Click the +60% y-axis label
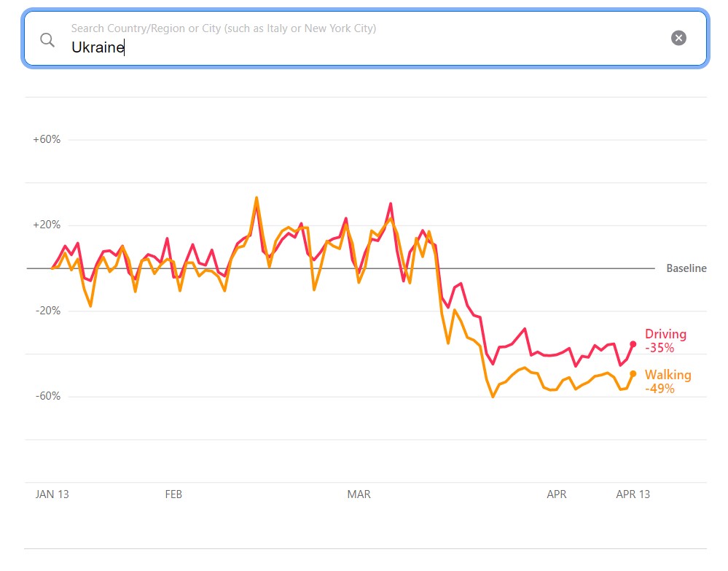728x571 pixels. 47,139
